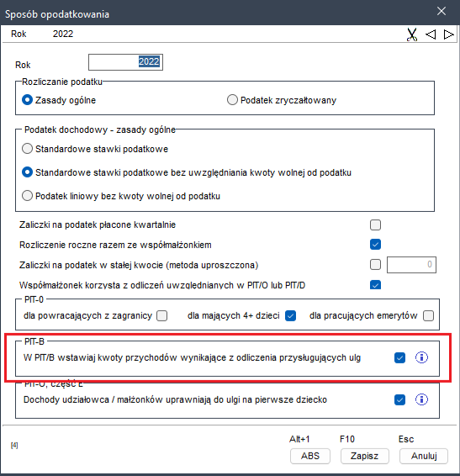Click the scissors cut icon
This screenshot has width=460, height=476.
tap(412, 34)
